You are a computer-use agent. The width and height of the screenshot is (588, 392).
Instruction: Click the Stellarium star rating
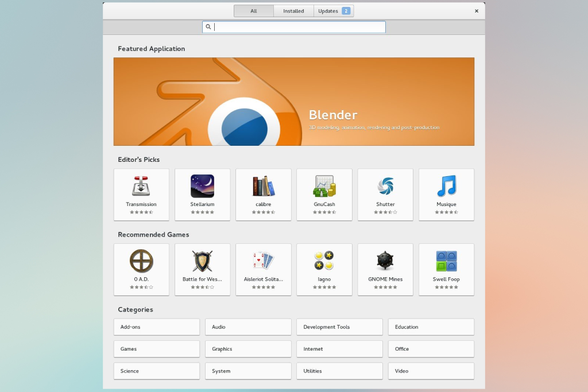click(x=203, y=212)
